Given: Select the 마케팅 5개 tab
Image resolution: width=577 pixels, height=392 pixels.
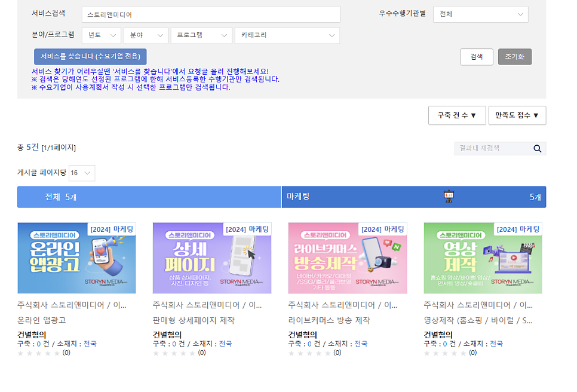Looking at the screenshot, I should (x=413, y=197).
